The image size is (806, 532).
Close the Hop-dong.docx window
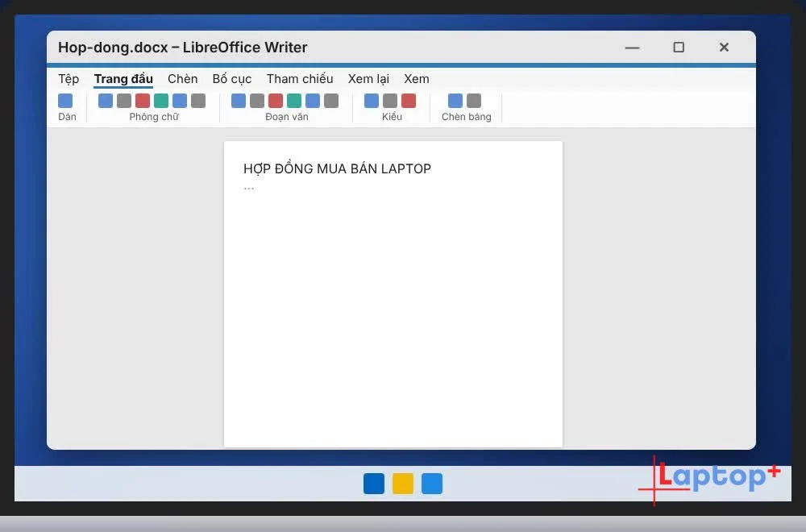[x=725, y=48]
